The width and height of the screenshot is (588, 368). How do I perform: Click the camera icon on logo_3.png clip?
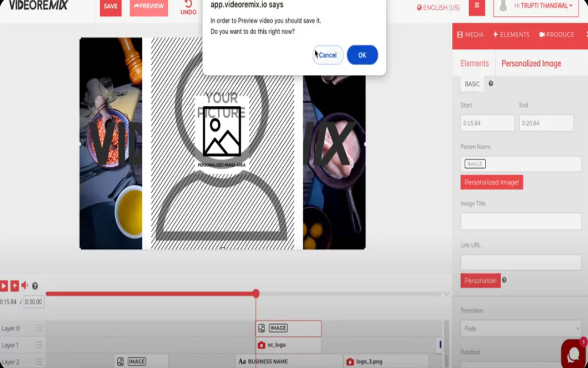[350, 362]
